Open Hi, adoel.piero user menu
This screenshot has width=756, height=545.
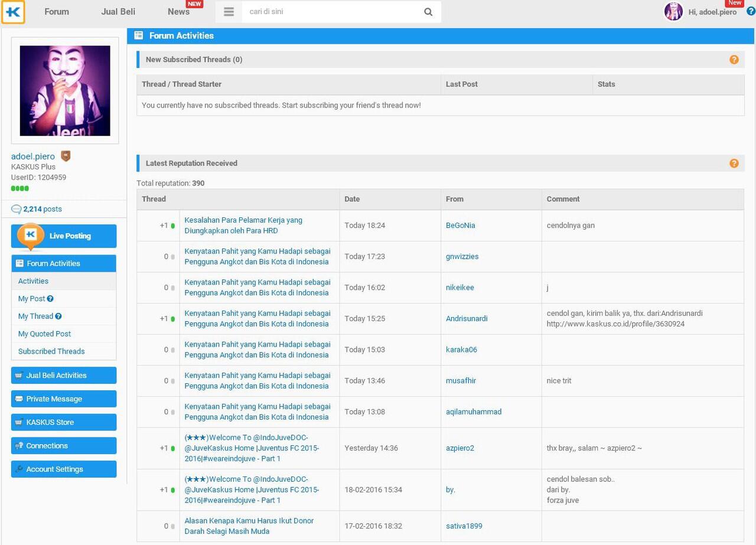tap(712, 12)
